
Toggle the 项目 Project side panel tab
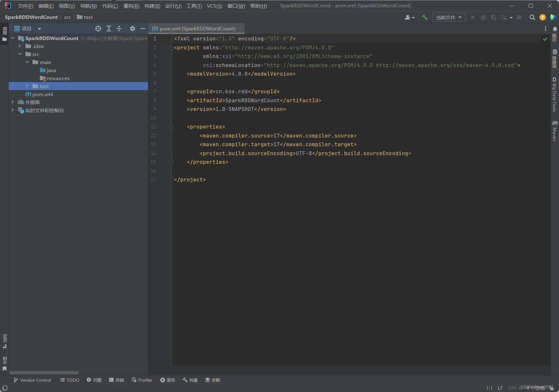coord(4,34)
